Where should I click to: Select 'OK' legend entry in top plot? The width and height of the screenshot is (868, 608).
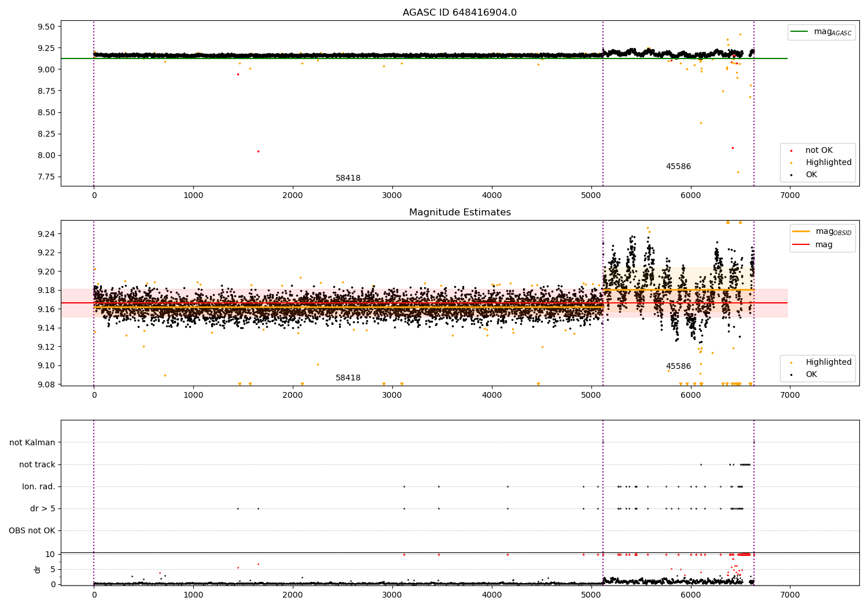[x=811, y=175]
